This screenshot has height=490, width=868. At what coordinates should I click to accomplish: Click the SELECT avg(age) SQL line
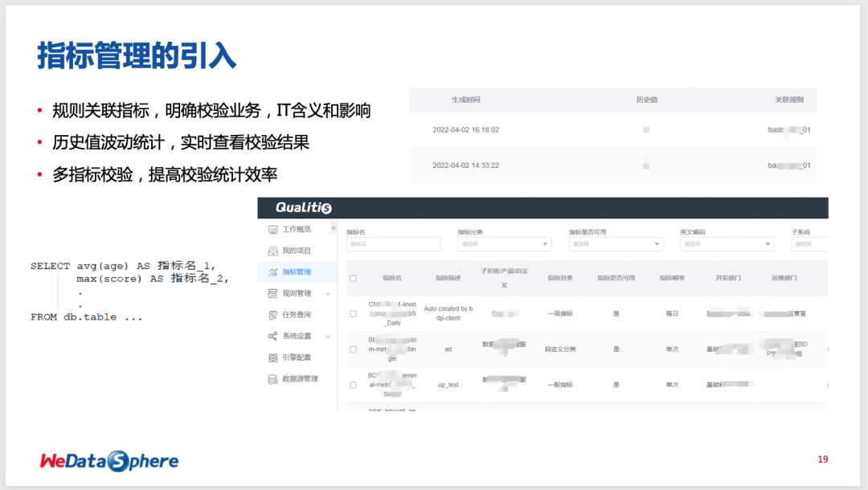123,266
